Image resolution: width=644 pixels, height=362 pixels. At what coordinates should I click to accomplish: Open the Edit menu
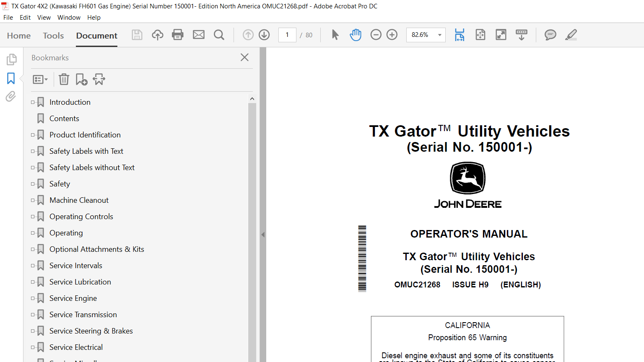[x=25, y=18]
